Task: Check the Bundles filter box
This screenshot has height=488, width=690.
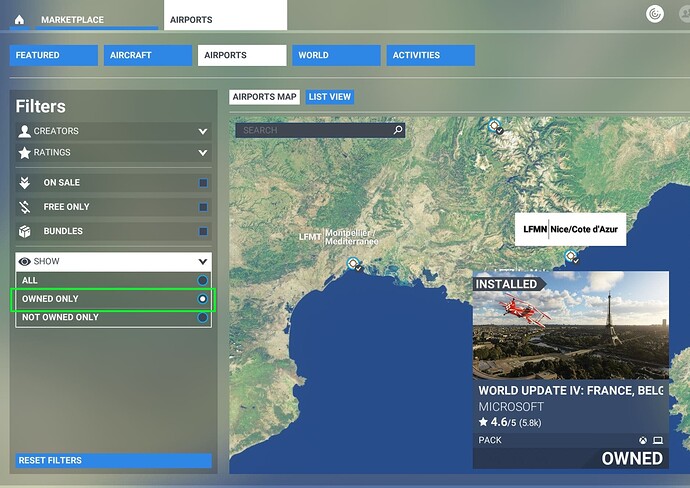Action: (x=203, y=231)
